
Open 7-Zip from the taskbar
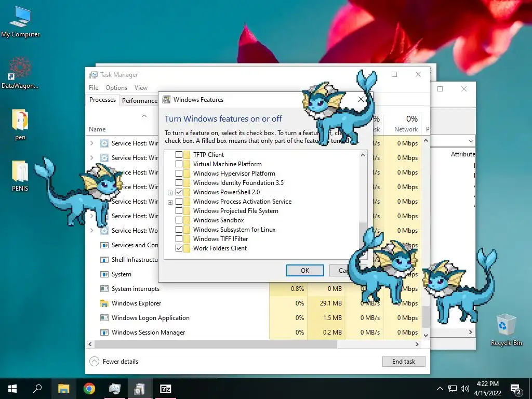(x=166, y=389)
